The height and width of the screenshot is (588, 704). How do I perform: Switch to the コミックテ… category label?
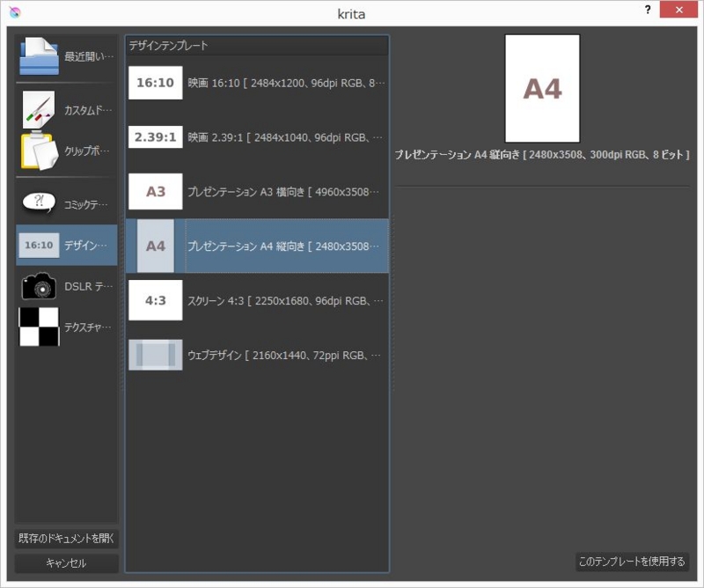click(x=85, y=205)
